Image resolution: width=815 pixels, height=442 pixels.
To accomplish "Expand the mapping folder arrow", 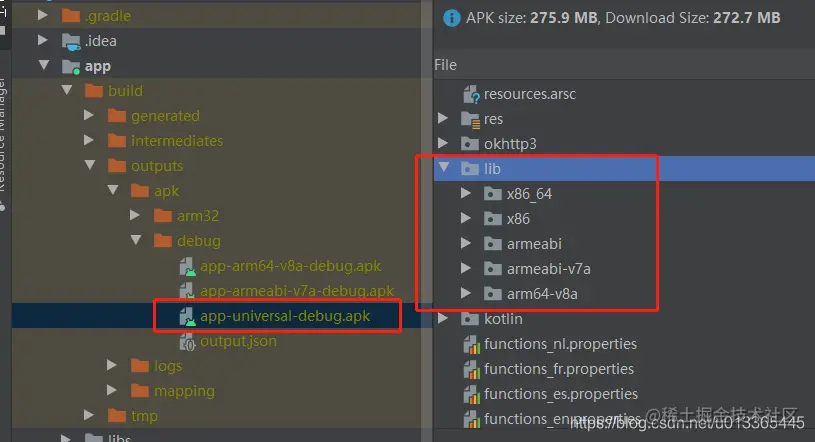I will [x=112, y=390].
